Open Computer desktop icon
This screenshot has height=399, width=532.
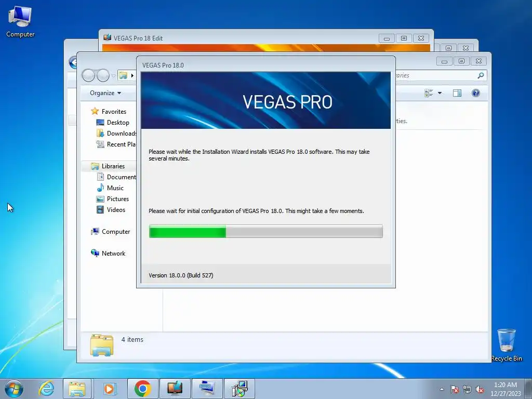(20, 21)
